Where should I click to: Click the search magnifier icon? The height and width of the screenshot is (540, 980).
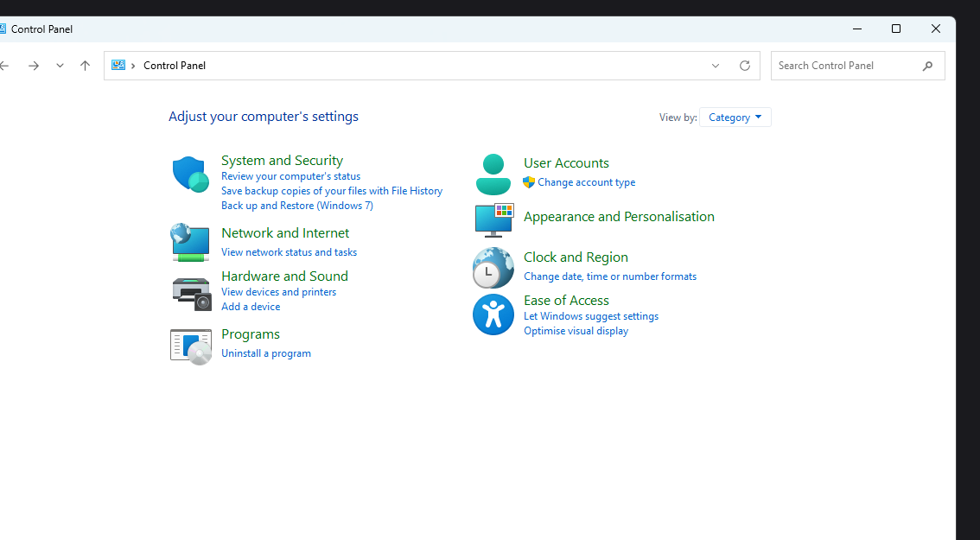coord(927,66)
